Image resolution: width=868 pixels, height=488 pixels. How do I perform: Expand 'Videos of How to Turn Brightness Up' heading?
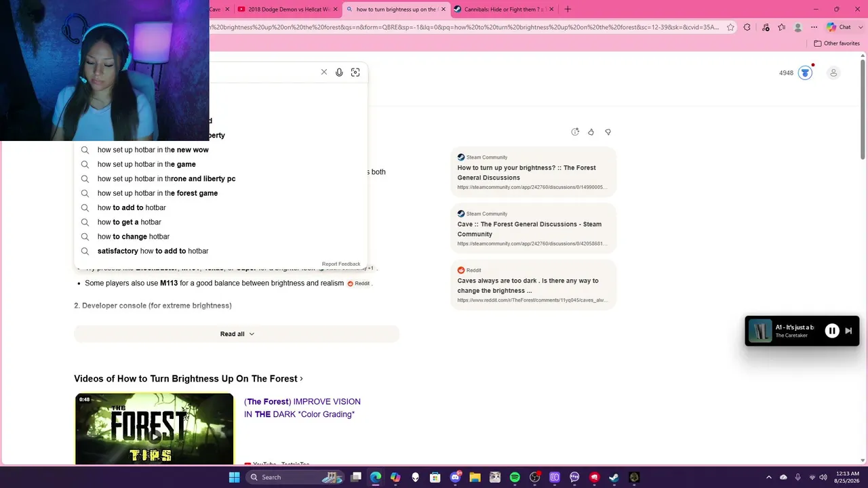click(189, 379)
